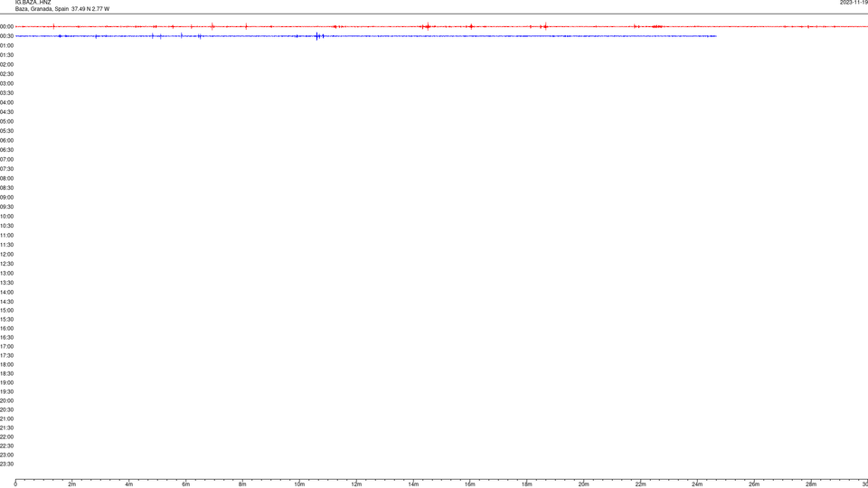Select the 05:30 time row label

tap(6, 131)
